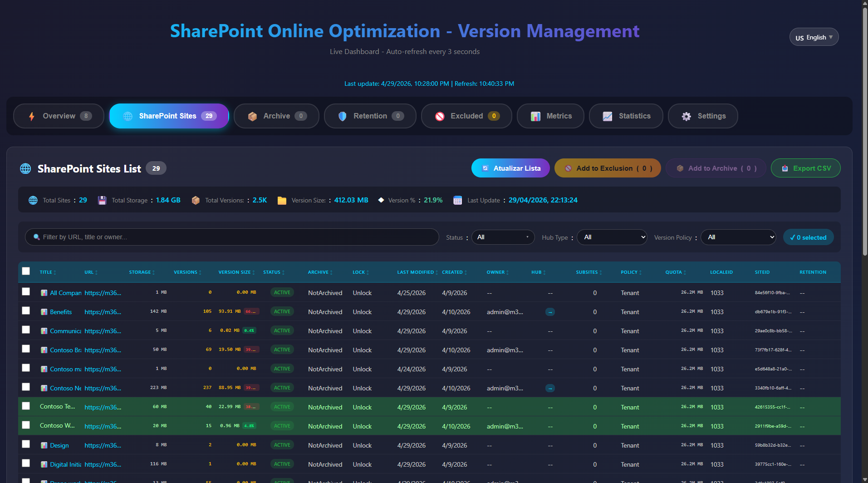
Task: Open the Overview tab
Action: tap(59, 116)
